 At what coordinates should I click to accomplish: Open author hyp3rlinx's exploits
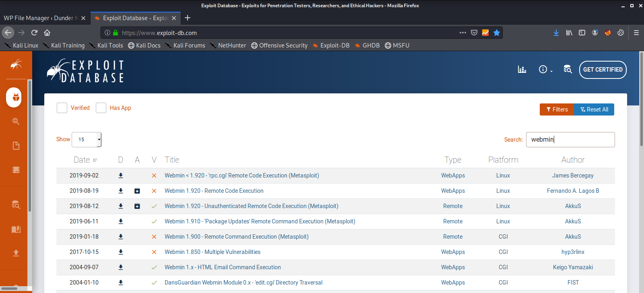(x=573, y=252)
